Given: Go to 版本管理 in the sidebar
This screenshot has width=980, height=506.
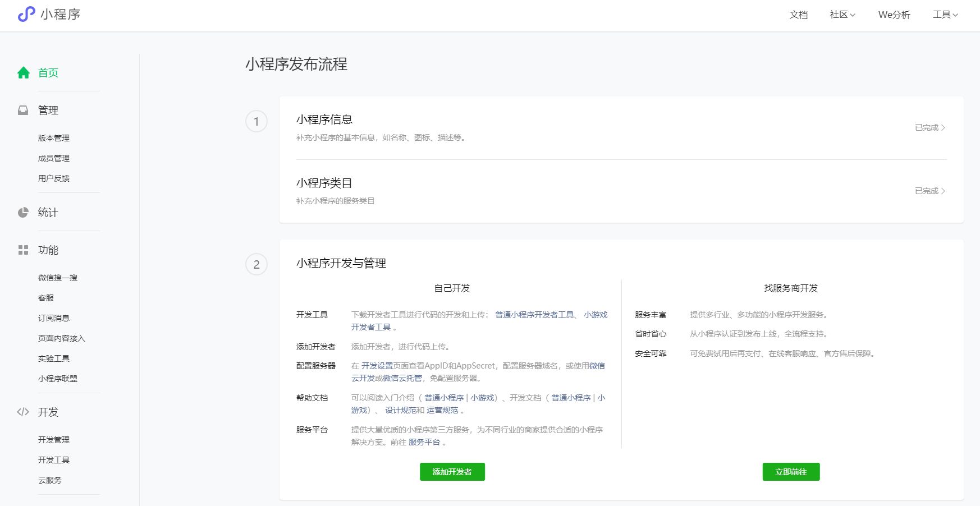Looking at the screenshot, I should (x=54, y=138).
